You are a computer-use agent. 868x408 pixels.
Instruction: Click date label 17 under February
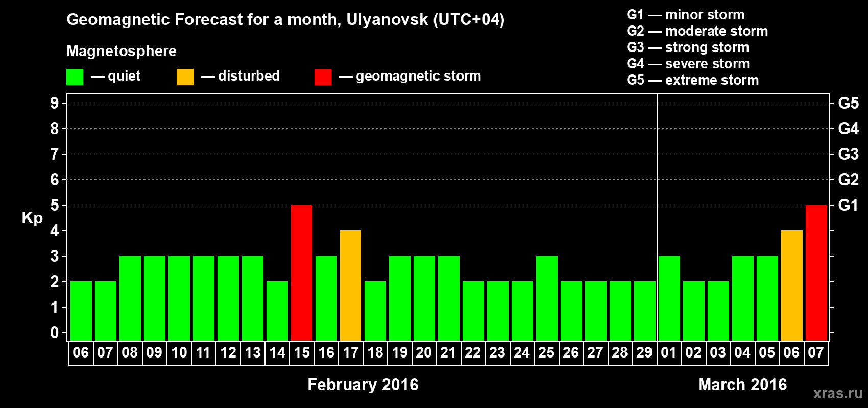pyautogui.click(x=351, y=352)
